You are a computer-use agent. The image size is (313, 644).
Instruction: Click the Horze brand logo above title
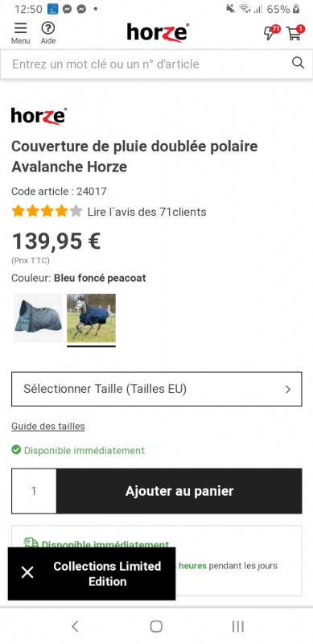[x=39, y=116]
